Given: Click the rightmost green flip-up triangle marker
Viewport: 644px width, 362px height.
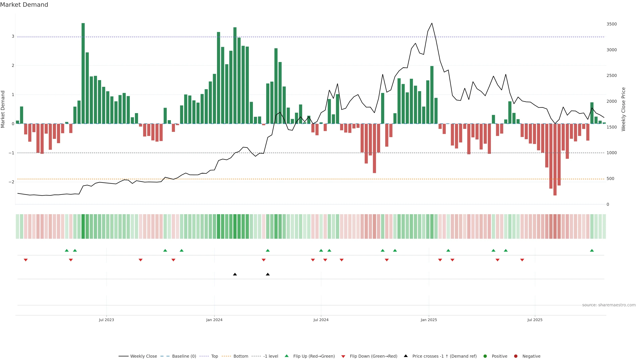Looking at the screenshot, I should [592, 251].
